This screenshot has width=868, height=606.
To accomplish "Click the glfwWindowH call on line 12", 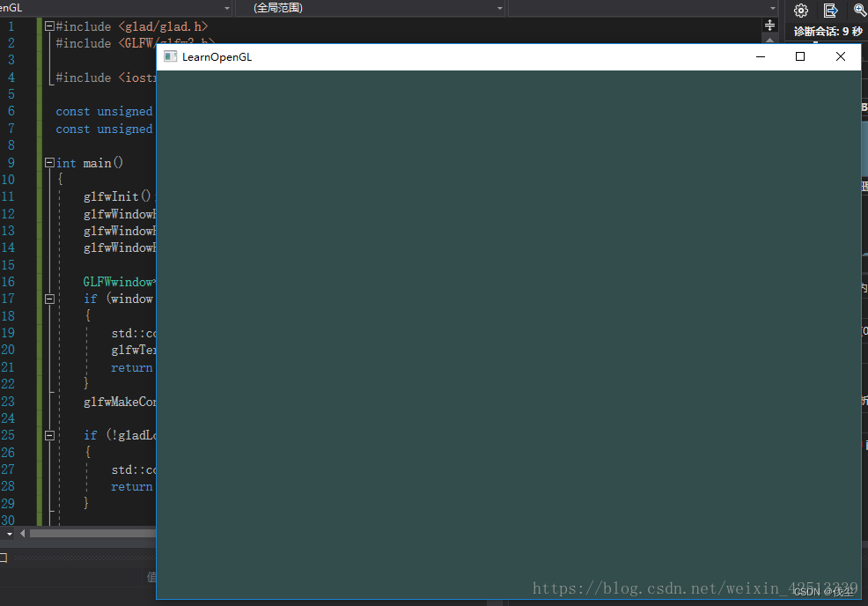I will (x=120, y=214).
